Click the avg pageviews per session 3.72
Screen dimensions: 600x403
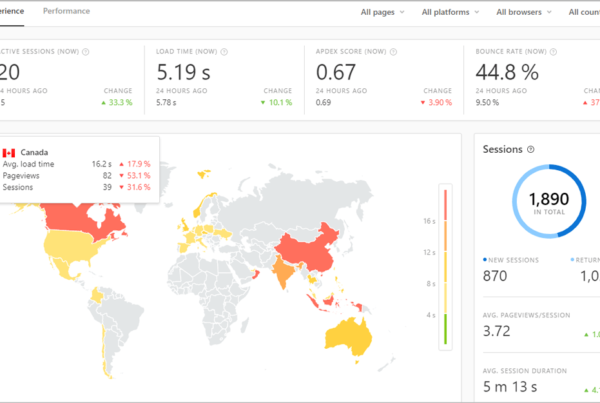[496, 331]
